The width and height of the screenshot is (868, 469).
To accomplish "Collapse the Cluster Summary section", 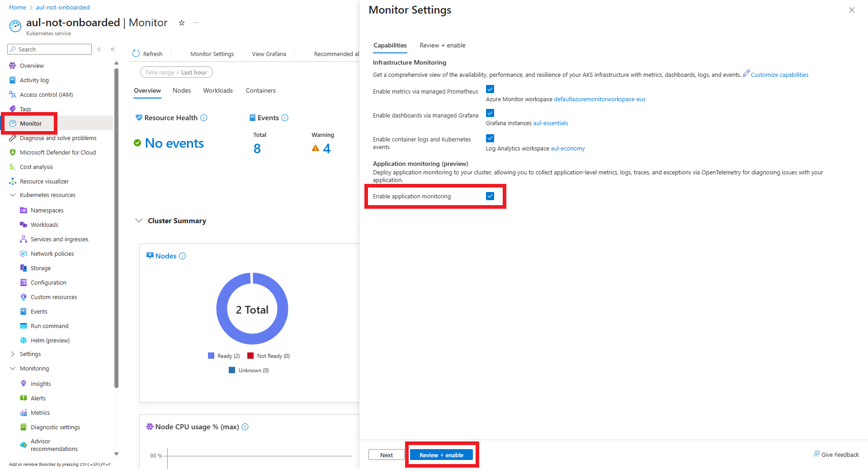I will (x=139, y=220).
